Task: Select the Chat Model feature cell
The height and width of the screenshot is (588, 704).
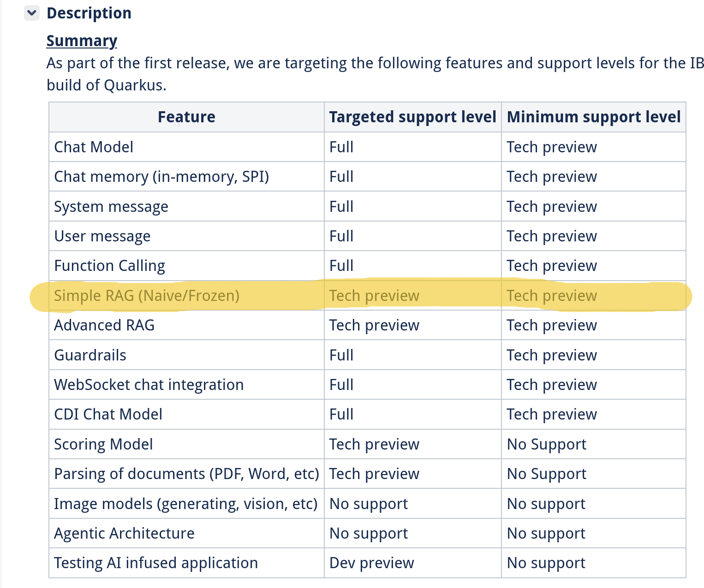Action: click(94, 147)
